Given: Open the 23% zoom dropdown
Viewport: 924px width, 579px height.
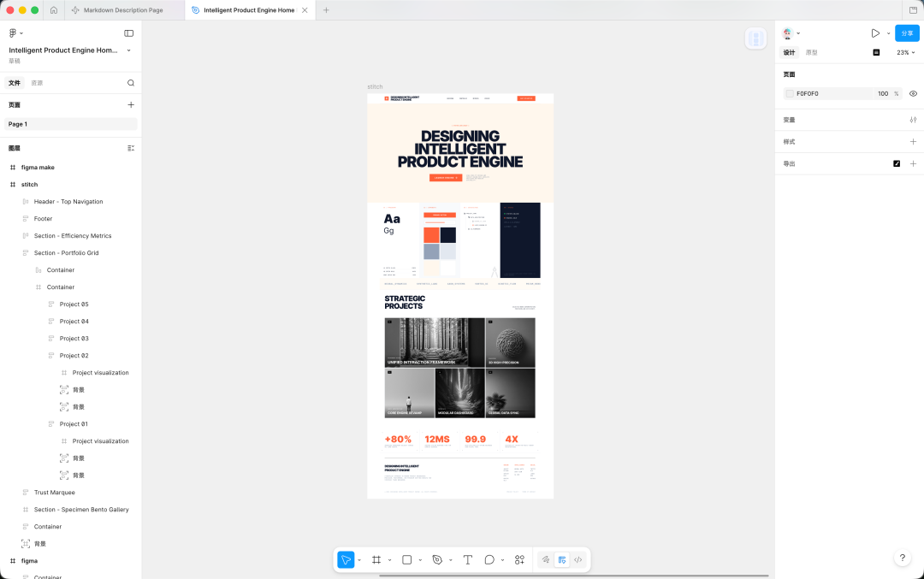Looking at the screenshot, I should point(905,52).
